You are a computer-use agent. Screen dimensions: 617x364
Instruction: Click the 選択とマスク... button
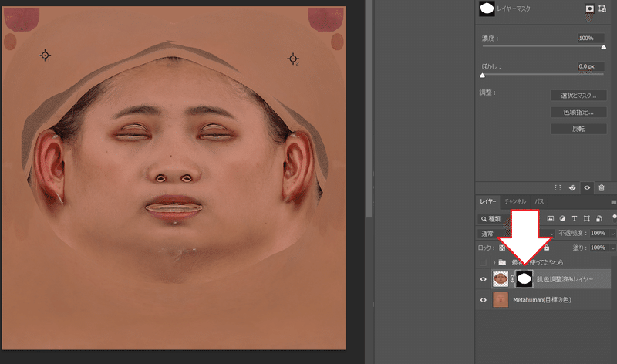[x=578, y=96]
